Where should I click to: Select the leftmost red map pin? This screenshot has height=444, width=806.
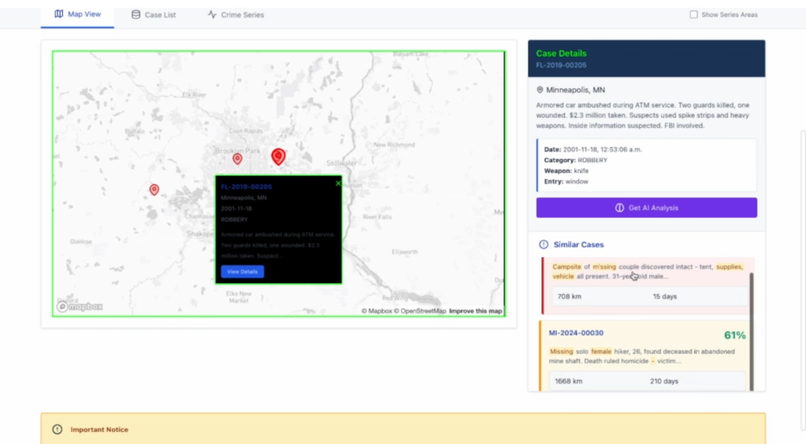click(x=154, y=190)
